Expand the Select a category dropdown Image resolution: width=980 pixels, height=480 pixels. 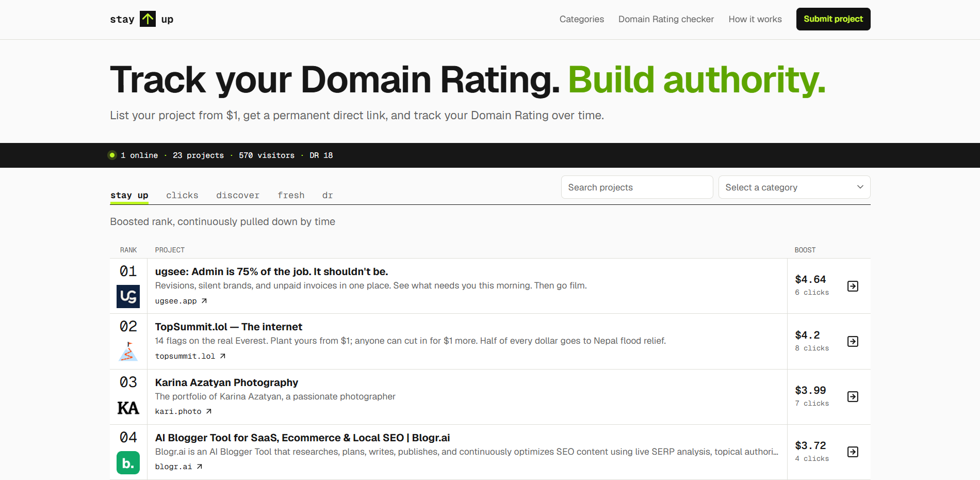(x=794, y=187)
